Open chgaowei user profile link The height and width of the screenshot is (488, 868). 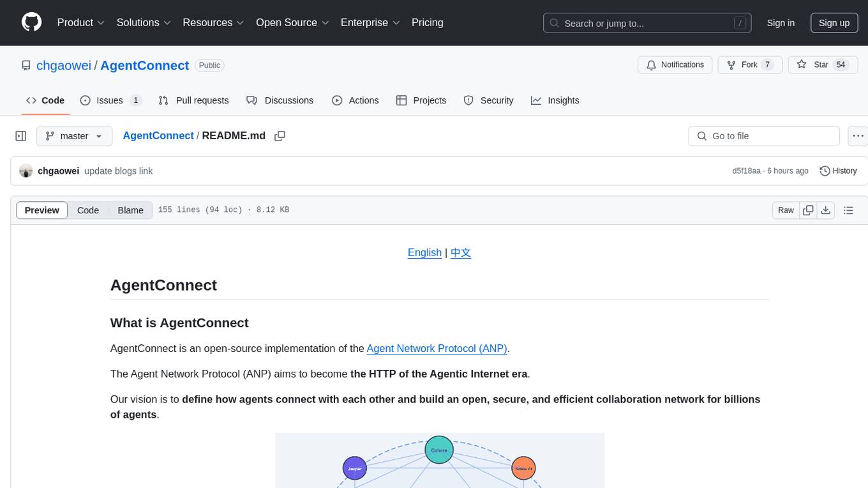(64, 65)
